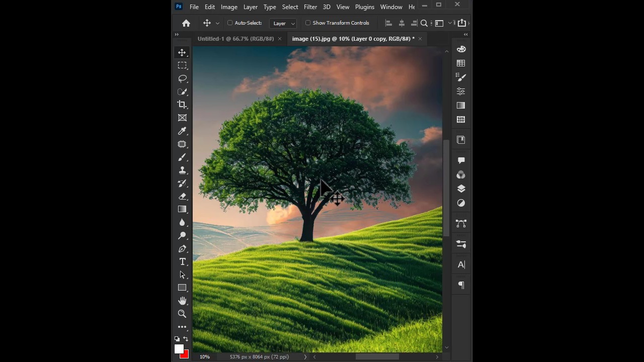Viewport: 644px width, 362px height.
Task: Select the Eyedropper tool
Action: [x=182, y=131]
